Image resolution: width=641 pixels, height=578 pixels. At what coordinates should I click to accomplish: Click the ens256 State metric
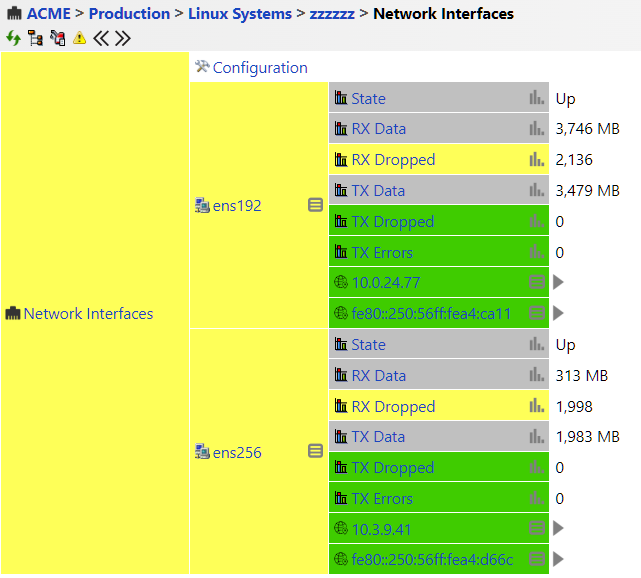tap(368, 345)
